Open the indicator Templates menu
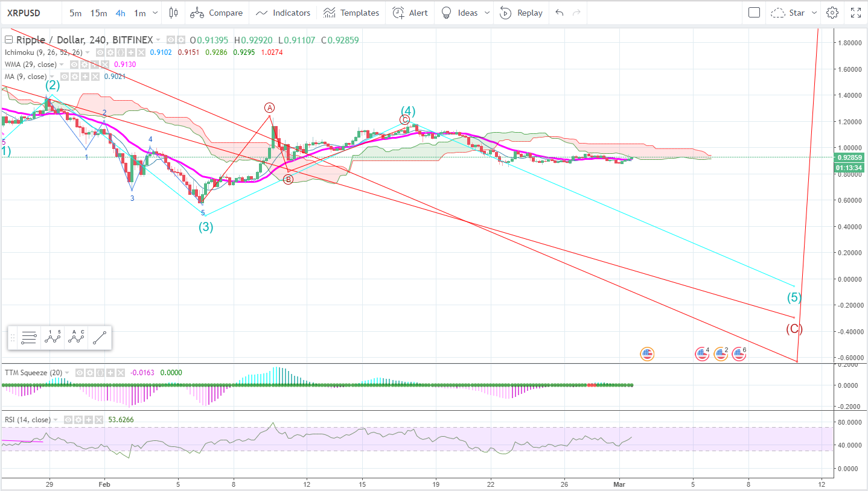Screen dimensions: 868x491 click(351, 13)
